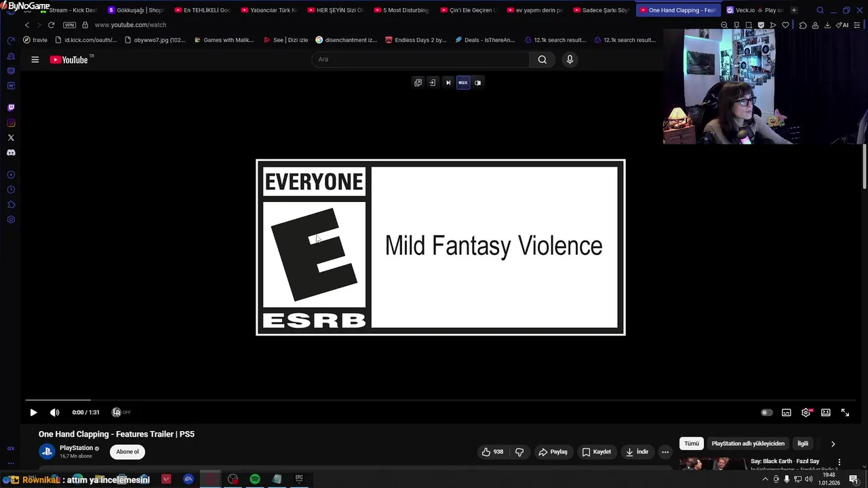Image resolution: width=868 pixels, height=488 pixels.
Task: Open more actions ellipsis under video
Action: (665, 451)
